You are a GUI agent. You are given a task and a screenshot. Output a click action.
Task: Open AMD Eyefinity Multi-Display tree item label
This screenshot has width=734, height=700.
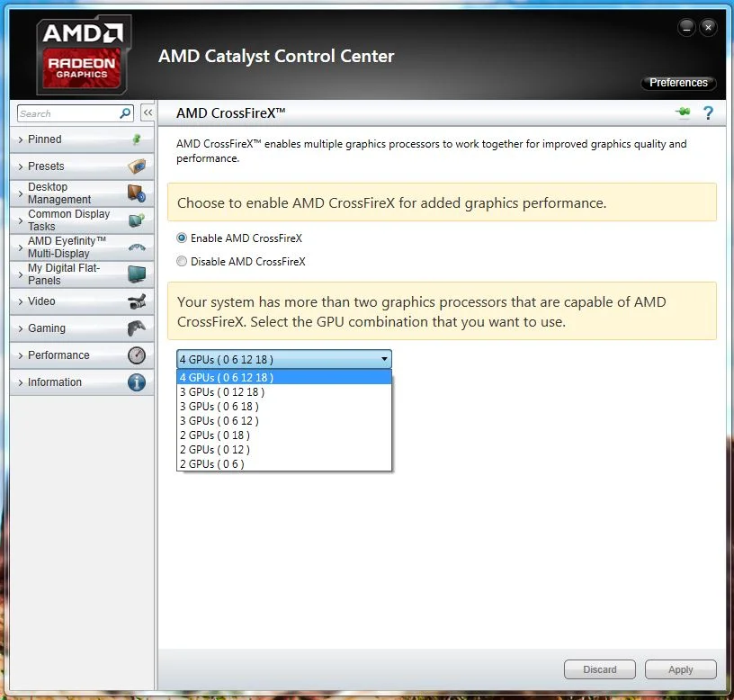point(67,247)
